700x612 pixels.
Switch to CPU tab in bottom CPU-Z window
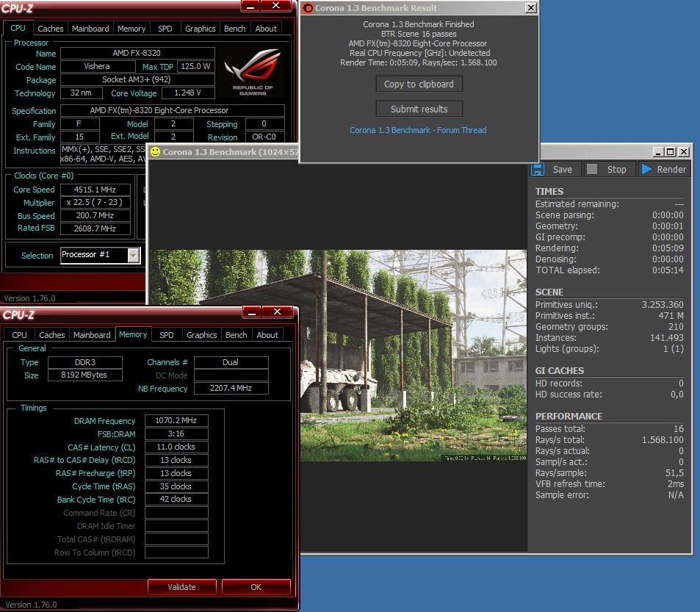[19, 335]
